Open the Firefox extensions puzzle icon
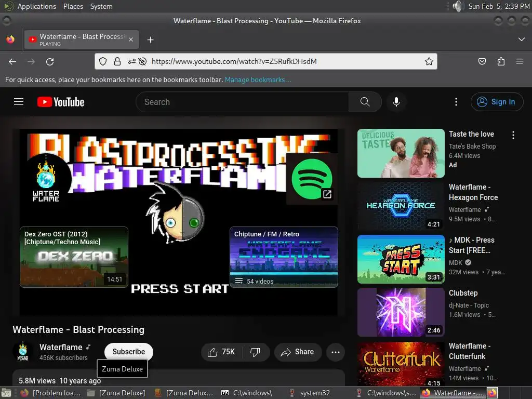Image resolution: width=532 pixels, height=399 pixels. (x=501, y=61)
